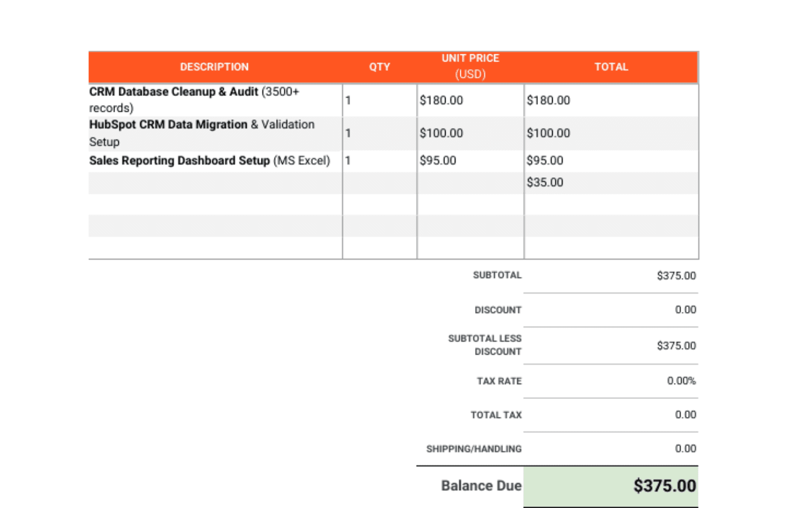Click the discount value 0.00
Viewport: 812px width, 508px height.
tap(686, 309)
